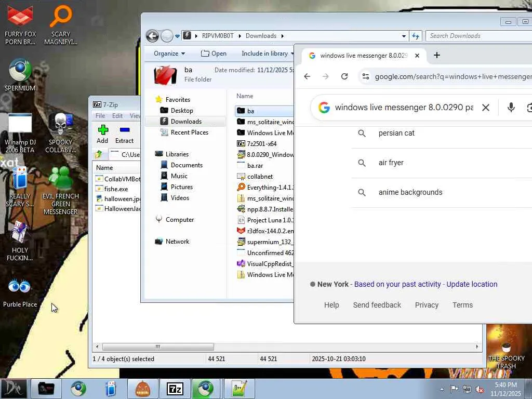The height and width of the screenshot is (399, 532).
Task: Select 7z2501-x64 installer in Explorer
Action: click(x=262, y=143)
